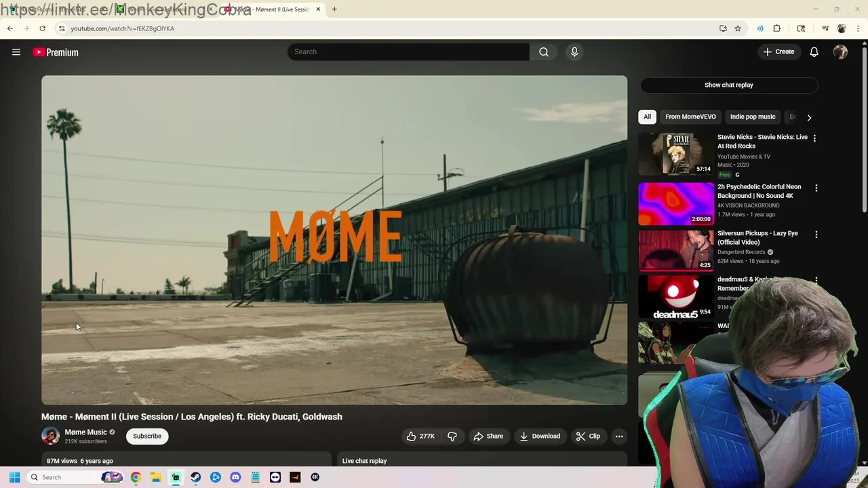Create a clip with scissors button

tap(588, 436)
